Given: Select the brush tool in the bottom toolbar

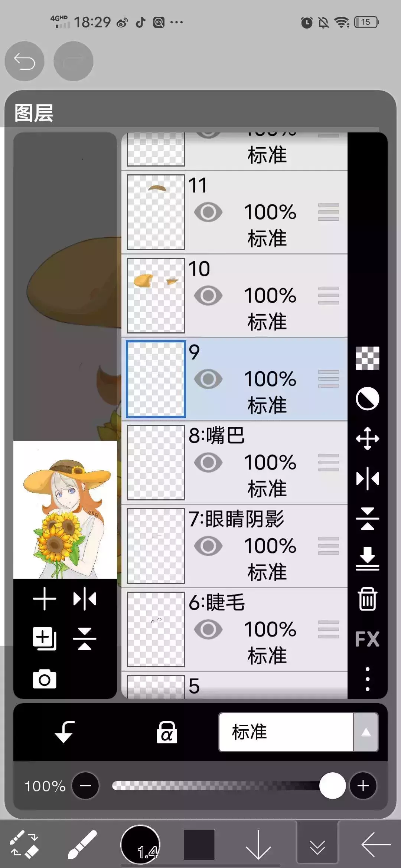Looking at the screenshot, I should (82, 845).
